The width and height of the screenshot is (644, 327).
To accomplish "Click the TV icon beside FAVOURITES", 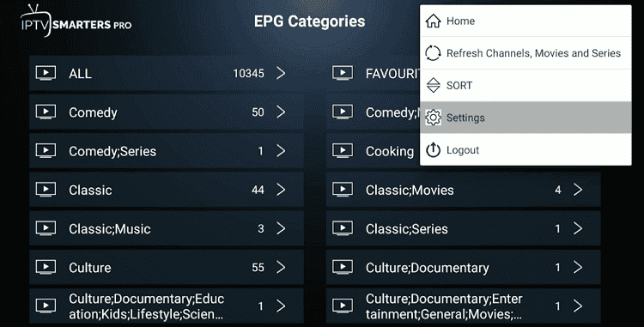I will click(x=343, y=74).
